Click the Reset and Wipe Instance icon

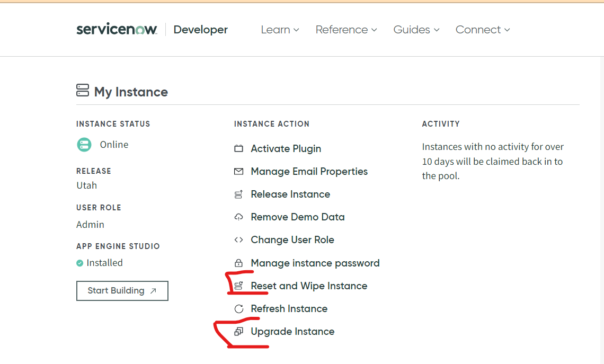[x=239, y=286]
